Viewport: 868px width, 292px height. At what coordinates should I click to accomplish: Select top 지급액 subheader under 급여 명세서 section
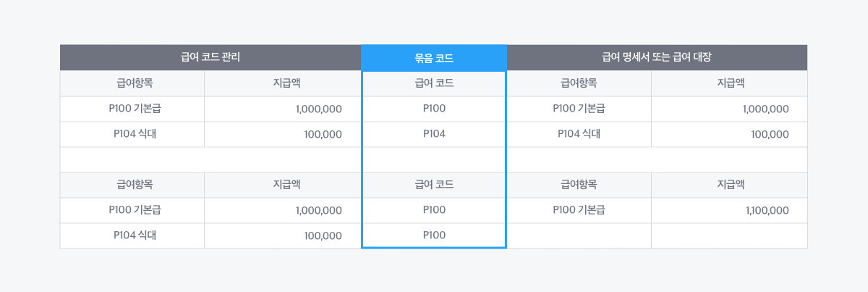[x=730, y=83]
